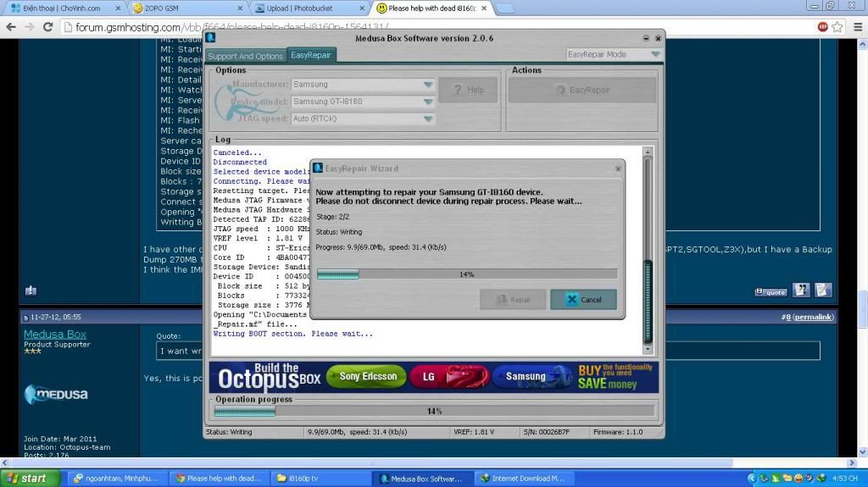The width and height of the screenshot is (868, 487).
Task: Click the Writing BOOT section log line
Action: 292,334
